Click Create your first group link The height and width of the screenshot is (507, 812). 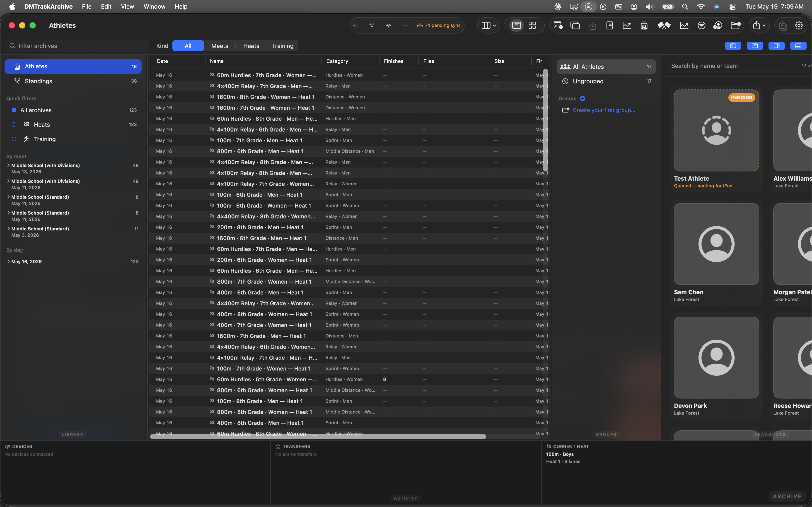pos(604,110)
